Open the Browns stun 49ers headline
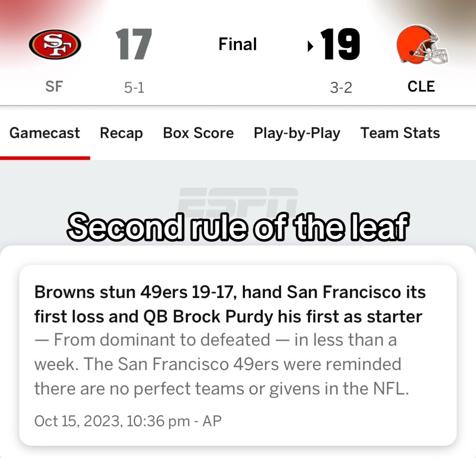The width and height of the screenshot is (476, 458). point(230,304)
